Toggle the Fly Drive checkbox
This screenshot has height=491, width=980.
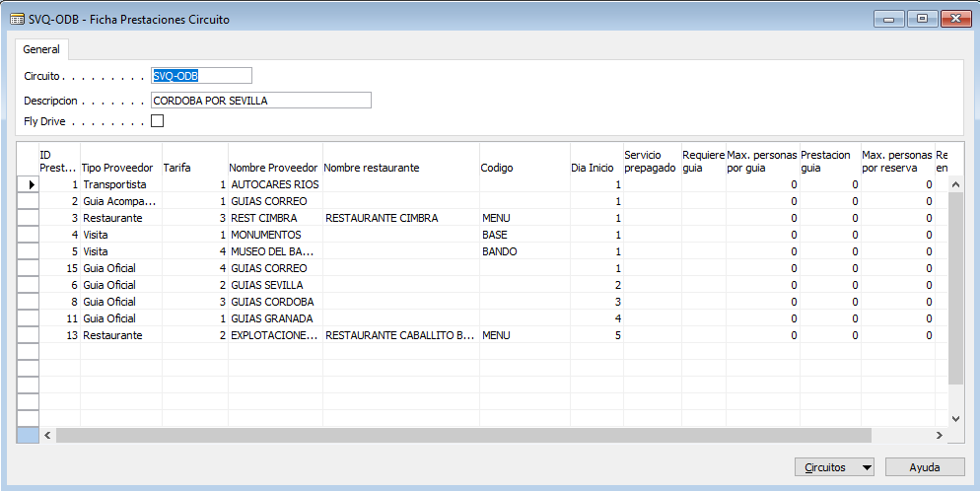pyautogui.click(x=158, y=121)
